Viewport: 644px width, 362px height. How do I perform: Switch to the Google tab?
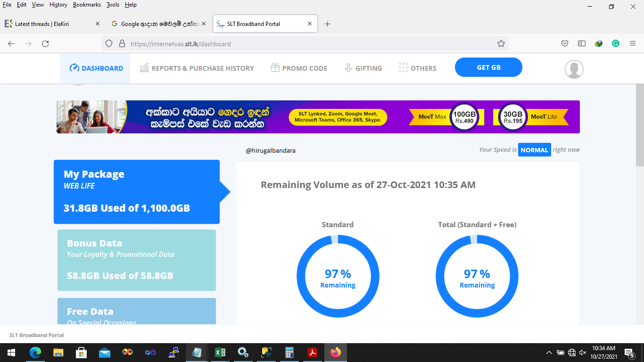click(159, 24)
